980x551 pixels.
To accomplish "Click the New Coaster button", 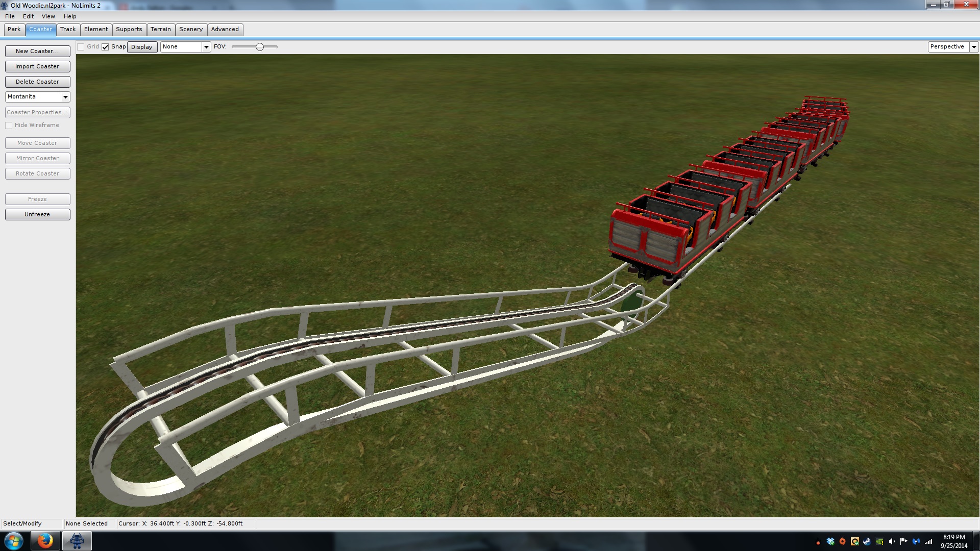I will (x=37, y=51).
